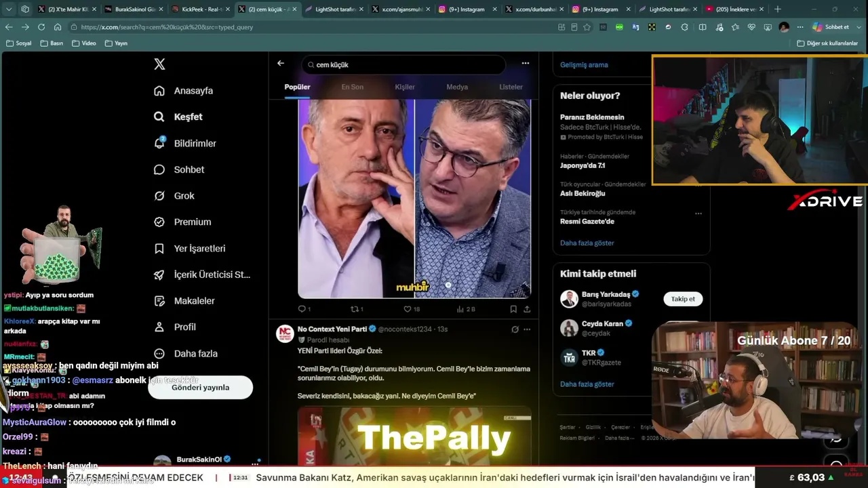Open No Context Yeni Parti profile avatar

click(285, 333)
